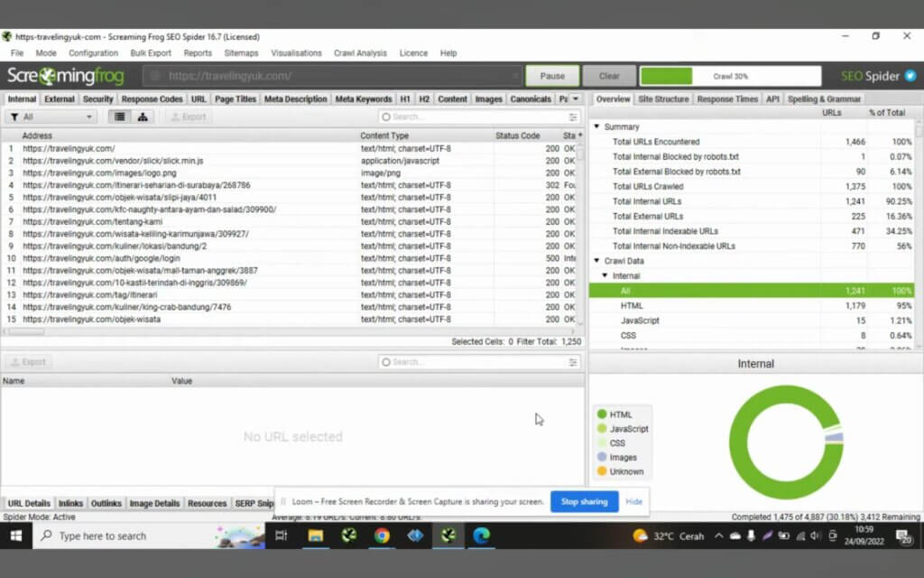This screenshot has height=578, width=924.
Task: Click the volume icon in the system tray
Action: [816, 536]
